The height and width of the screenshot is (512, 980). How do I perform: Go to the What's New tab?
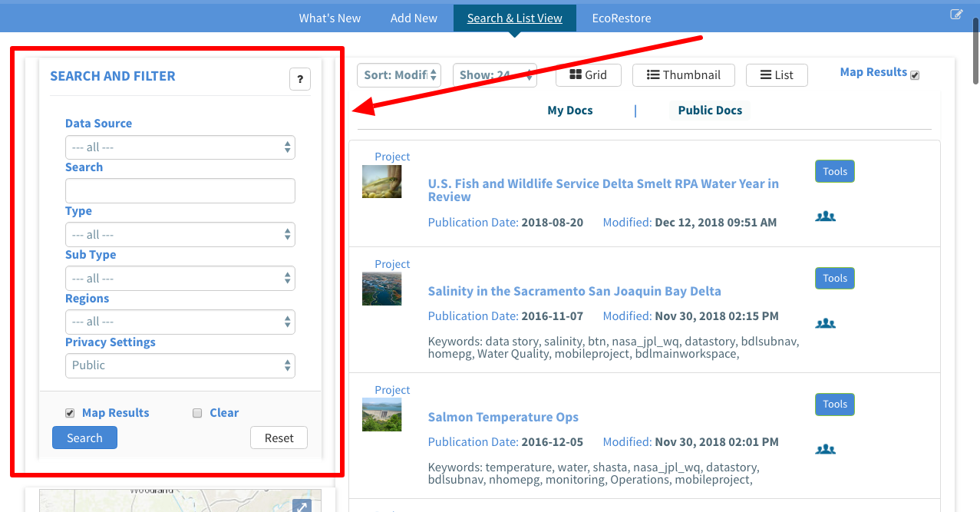[329, 18]
